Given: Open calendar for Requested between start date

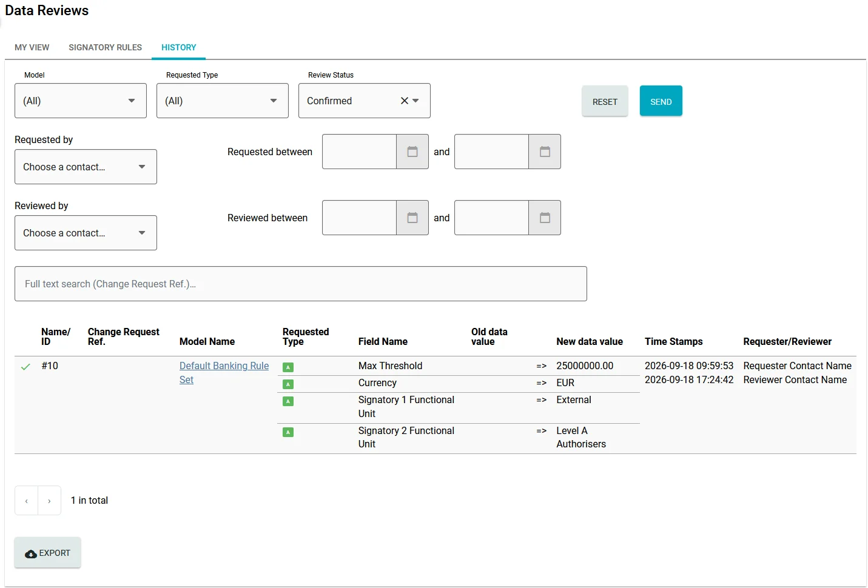Looking at the screenshot, I should click(412, 152).
